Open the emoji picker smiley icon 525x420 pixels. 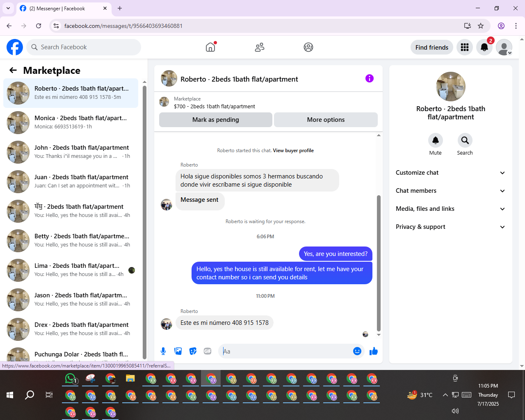[357, 351]
